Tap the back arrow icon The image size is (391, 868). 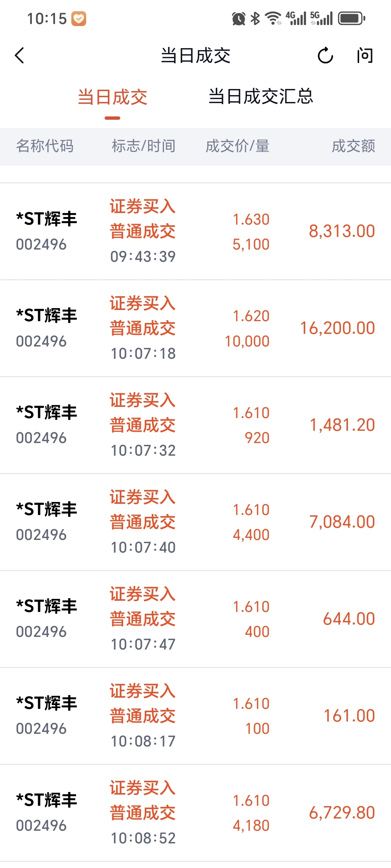tap(20, 55)
